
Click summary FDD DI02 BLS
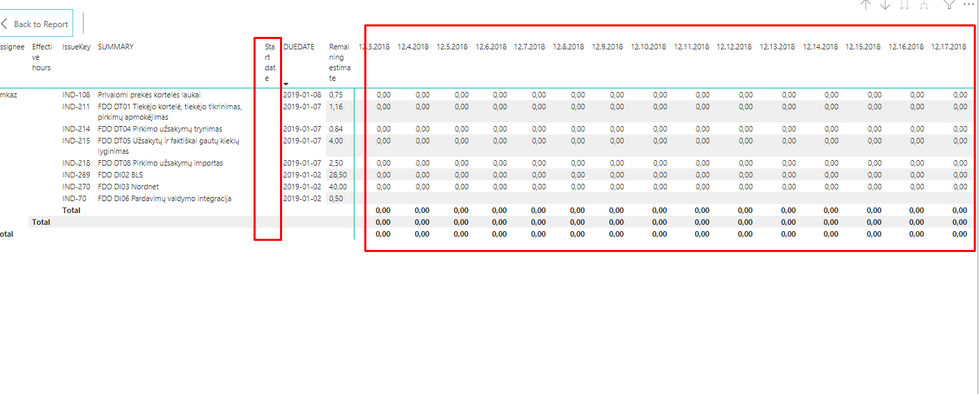[x=120, y=175]
